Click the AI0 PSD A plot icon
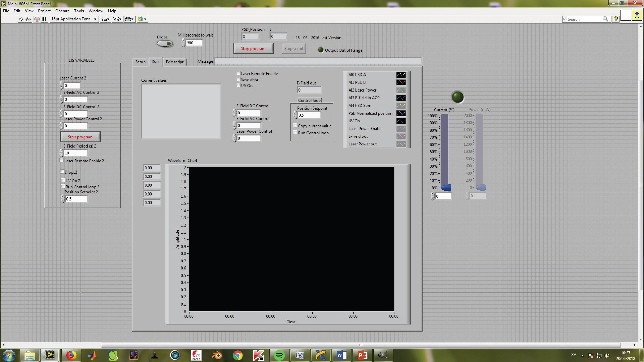This screenshot has width=644, height=362. tap(401, 75)
